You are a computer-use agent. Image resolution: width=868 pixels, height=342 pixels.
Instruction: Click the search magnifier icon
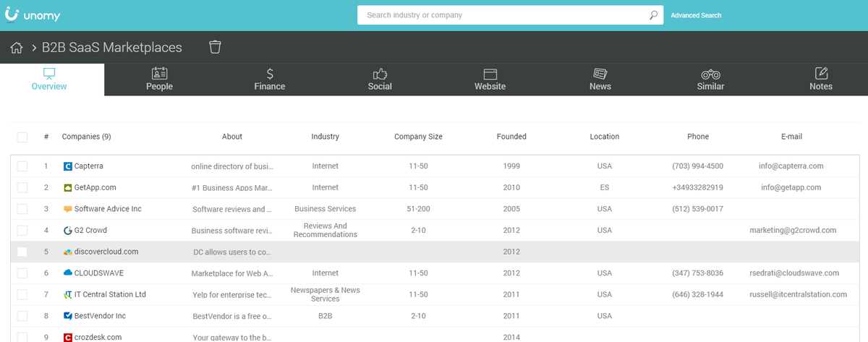[x=654, y=15]
